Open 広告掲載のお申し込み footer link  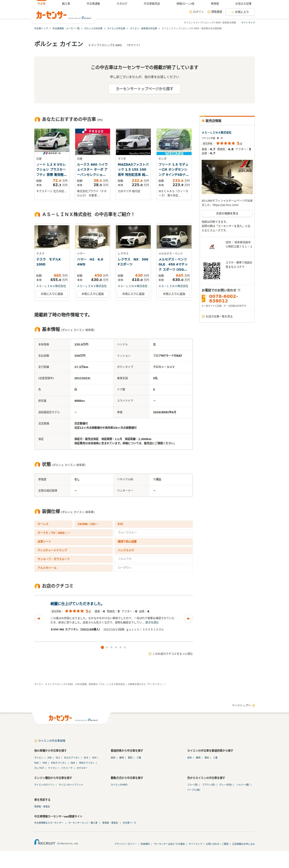point(243,844)
